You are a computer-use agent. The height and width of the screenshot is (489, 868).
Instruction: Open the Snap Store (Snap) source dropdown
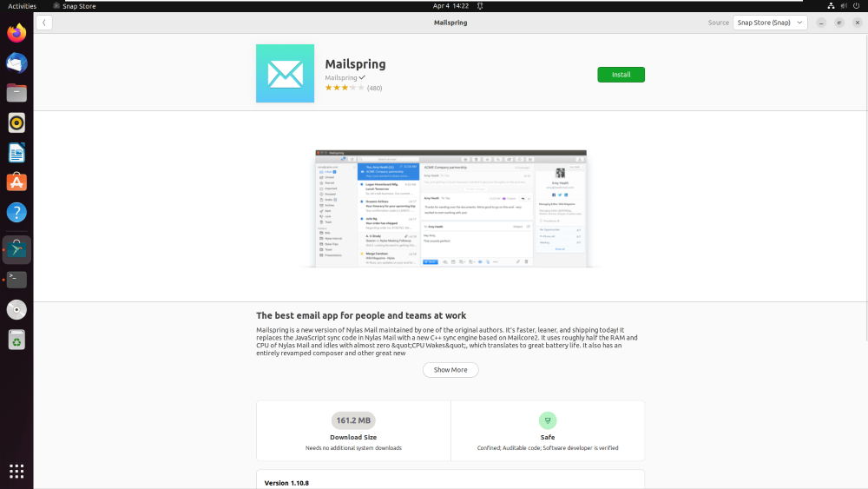[770, 23]
